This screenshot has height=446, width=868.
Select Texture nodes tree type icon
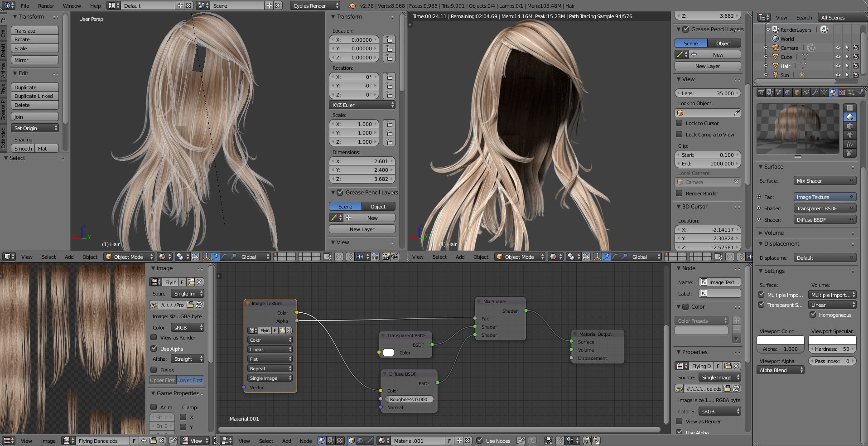tap(340, 441)
